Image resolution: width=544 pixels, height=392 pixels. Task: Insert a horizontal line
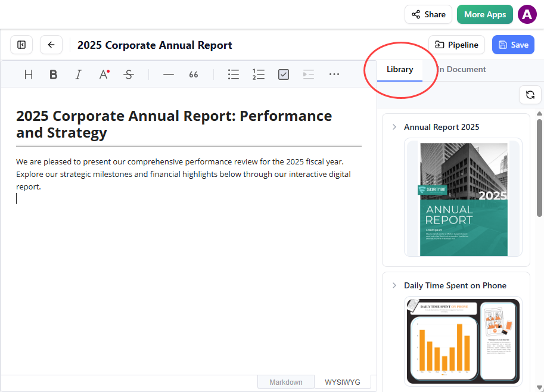coord(169,74)
